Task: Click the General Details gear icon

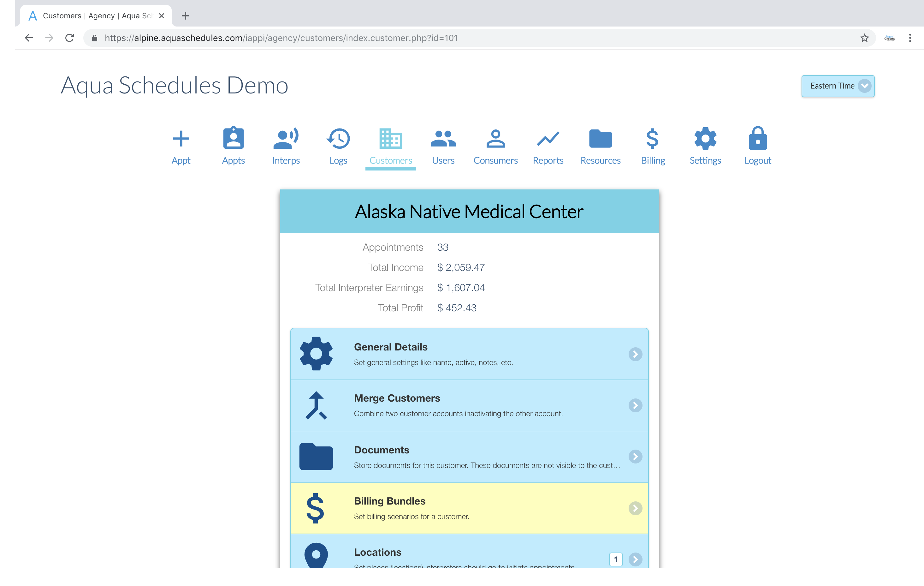Action: click(316, 354)
